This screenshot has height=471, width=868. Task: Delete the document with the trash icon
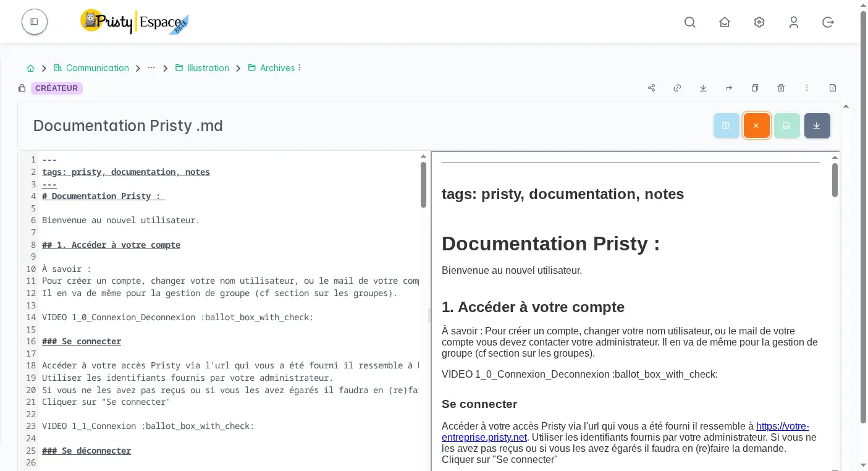pos(781,88)
